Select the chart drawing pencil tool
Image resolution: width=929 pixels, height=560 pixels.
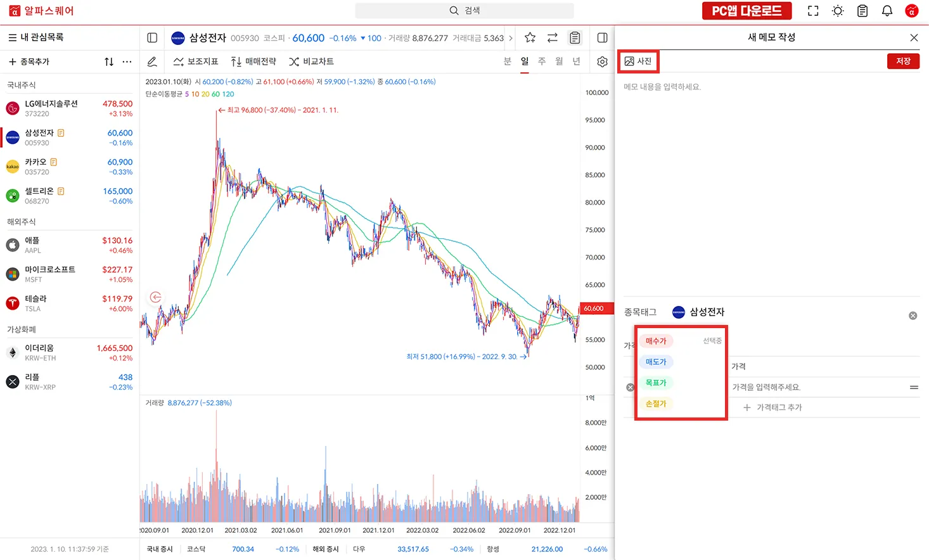152,61
